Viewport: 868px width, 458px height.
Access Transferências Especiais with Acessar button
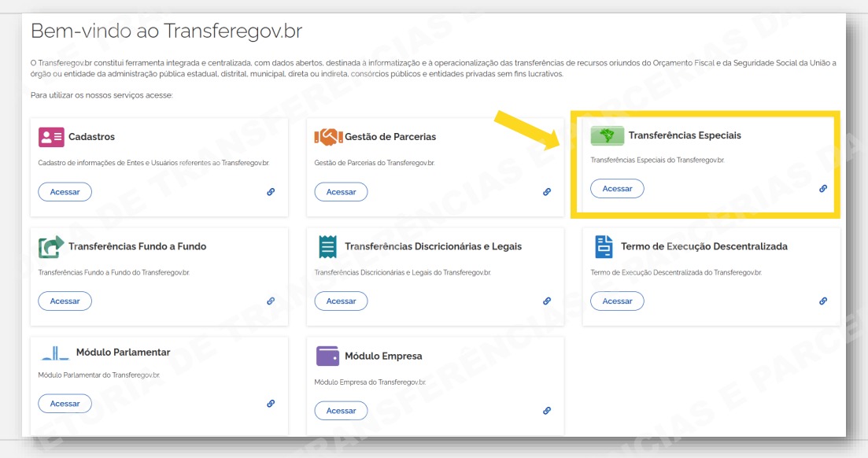(617, 188)
